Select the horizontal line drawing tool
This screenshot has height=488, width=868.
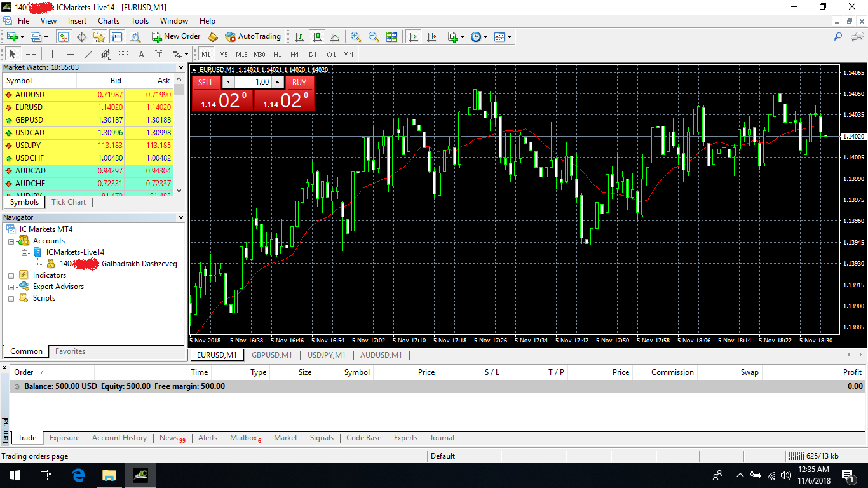(x=71, y=54)
